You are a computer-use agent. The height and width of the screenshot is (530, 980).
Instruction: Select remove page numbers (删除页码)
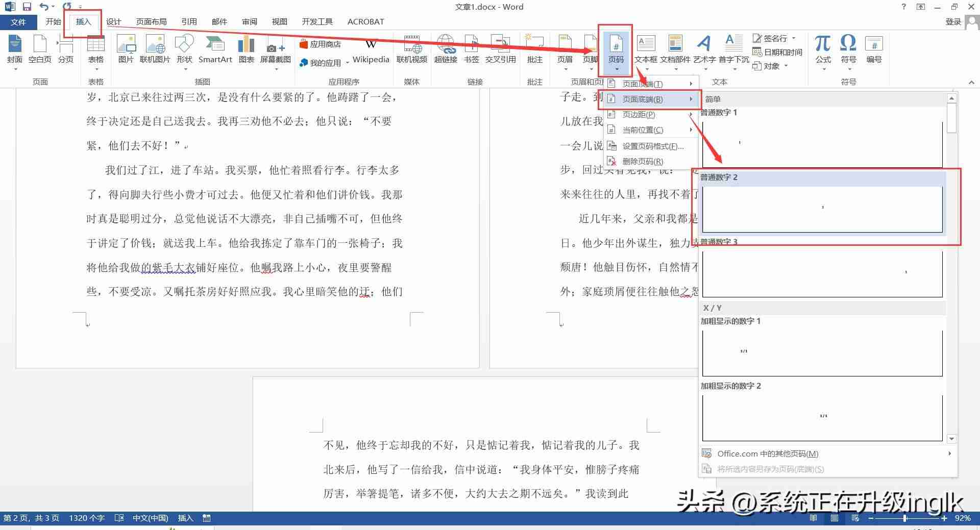pyautogui.click(x=650, y=161)
